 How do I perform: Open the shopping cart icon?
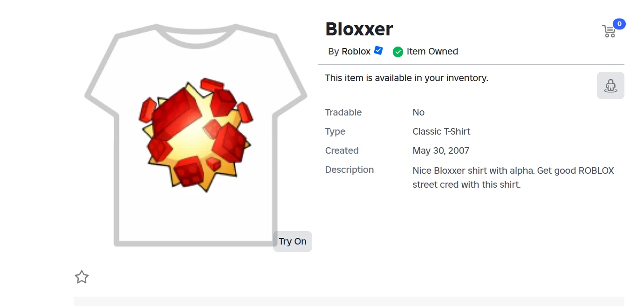click(609, 31)
